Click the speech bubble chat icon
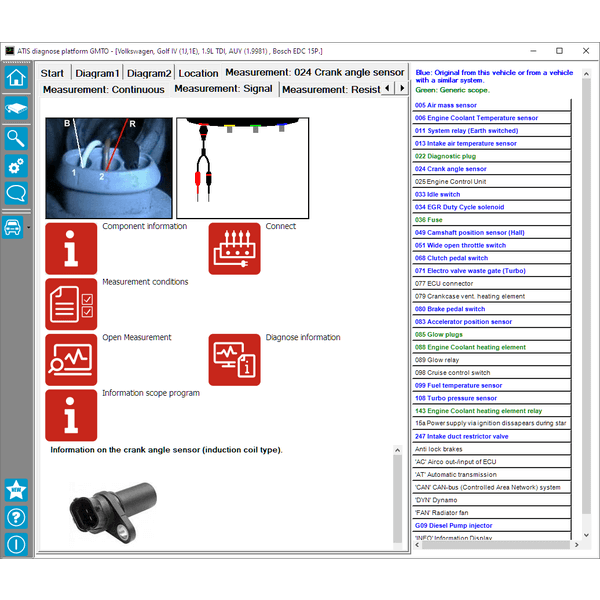600x600 pixels. pyautogui.click(x=15, y=194)
